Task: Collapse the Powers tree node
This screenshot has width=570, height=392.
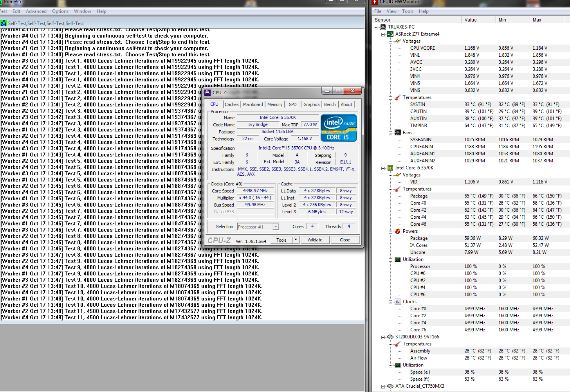Action: click(391, 232)
